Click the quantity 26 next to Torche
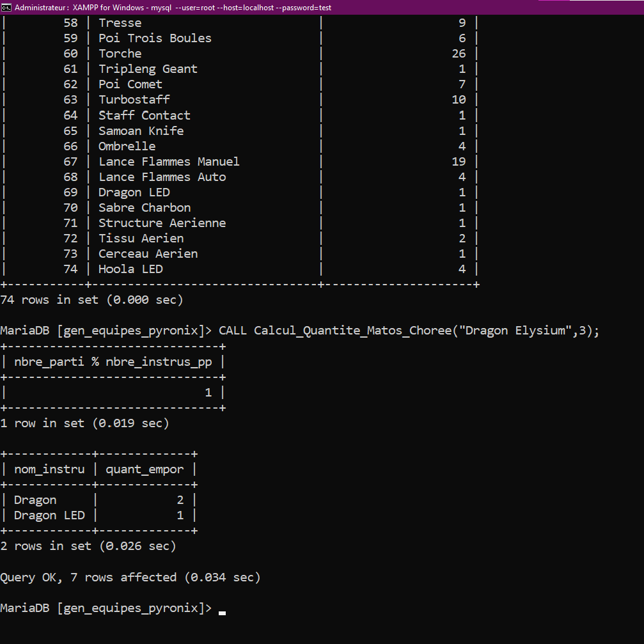This screenshot has width=644, height=644. click(459, 54)
